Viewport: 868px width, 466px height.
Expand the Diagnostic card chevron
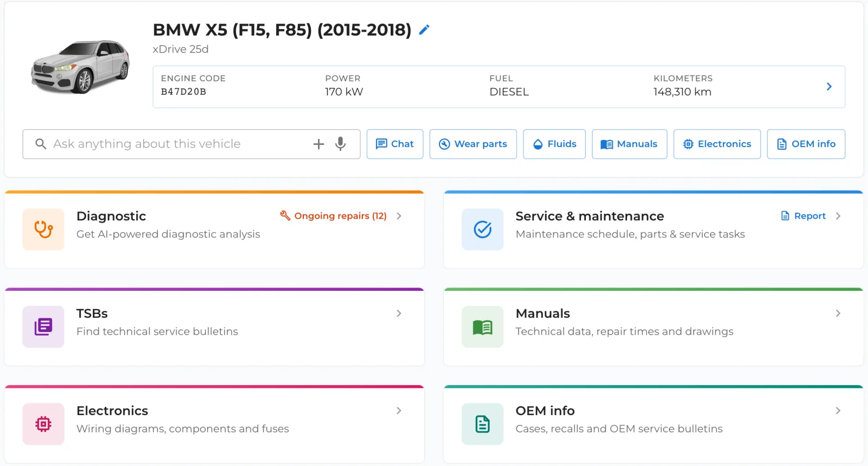click(399, 216)
